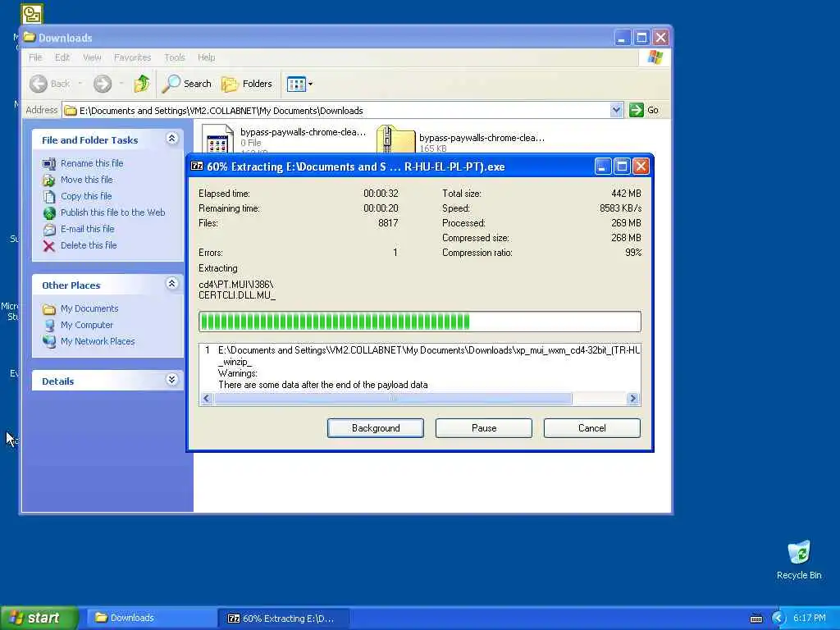This screenshot has height=630, width=840.
Task: Toggle the Folders pane
Action: click(247, 84)
